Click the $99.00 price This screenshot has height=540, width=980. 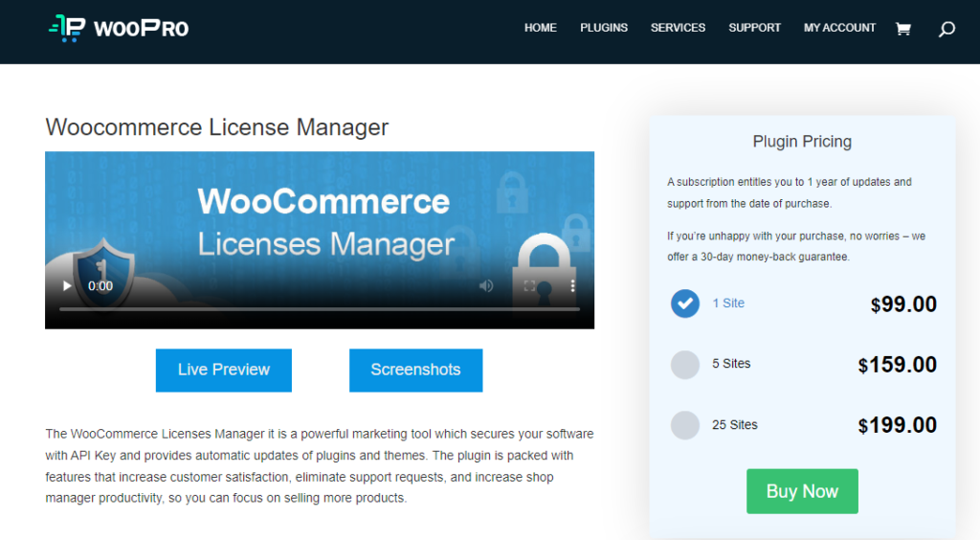tap(903, 304)
